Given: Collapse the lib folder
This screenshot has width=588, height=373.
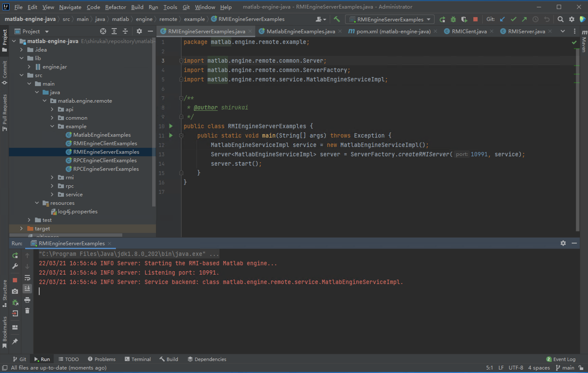Looking at the screenshot, I should tap(21, 58).
